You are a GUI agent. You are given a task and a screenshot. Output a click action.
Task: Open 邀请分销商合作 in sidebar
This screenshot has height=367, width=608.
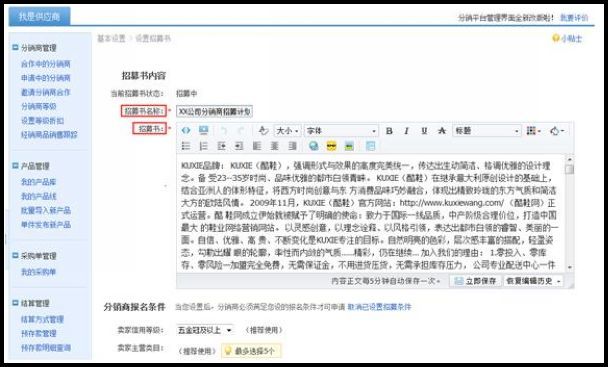46,92
